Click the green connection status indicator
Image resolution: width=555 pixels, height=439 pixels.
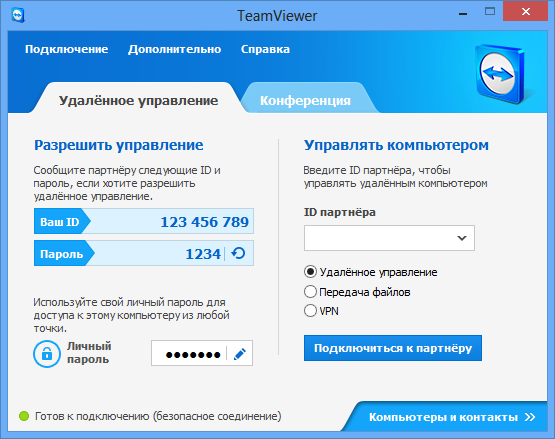pos(24,416)
